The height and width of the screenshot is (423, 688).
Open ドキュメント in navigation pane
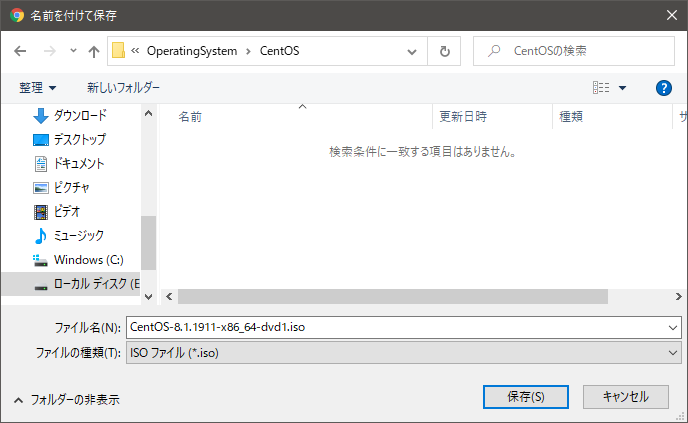pyautogui.click(x=79, y=164)
